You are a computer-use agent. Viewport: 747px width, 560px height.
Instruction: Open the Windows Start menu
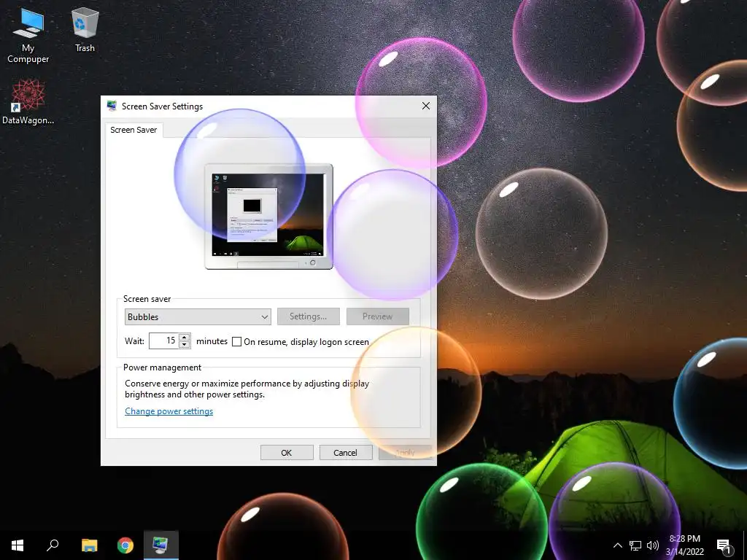[x=18, y=545]
